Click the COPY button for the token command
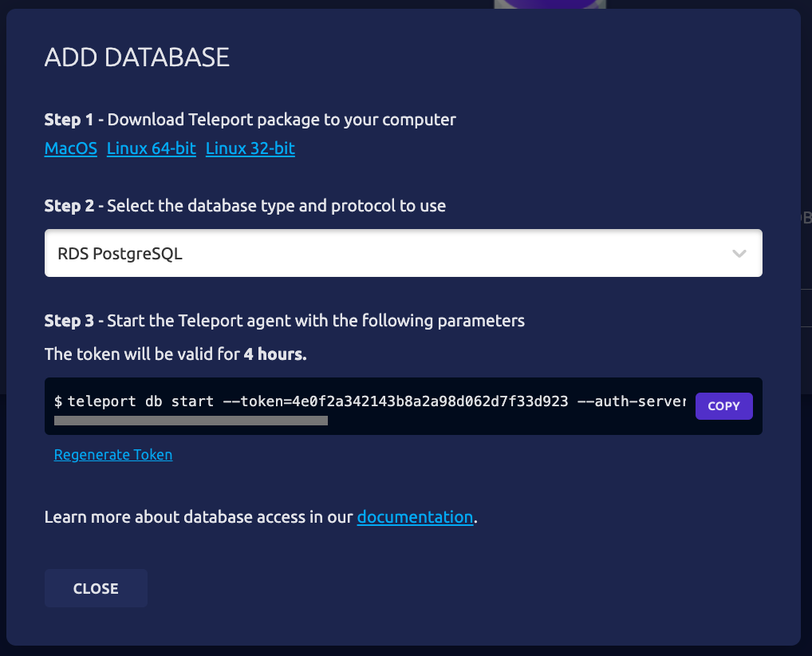This screenshot has height=656, width=812. (x=723, y=405)
